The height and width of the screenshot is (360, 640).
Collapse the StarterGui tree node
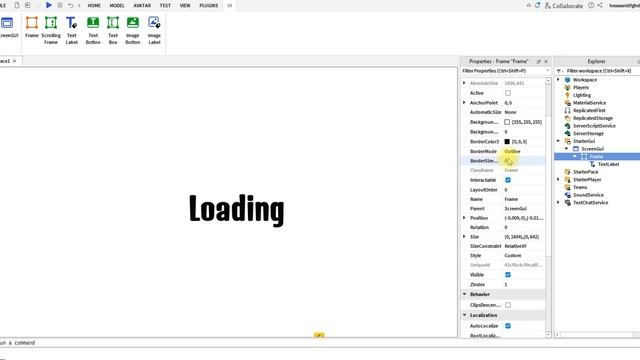558,141
